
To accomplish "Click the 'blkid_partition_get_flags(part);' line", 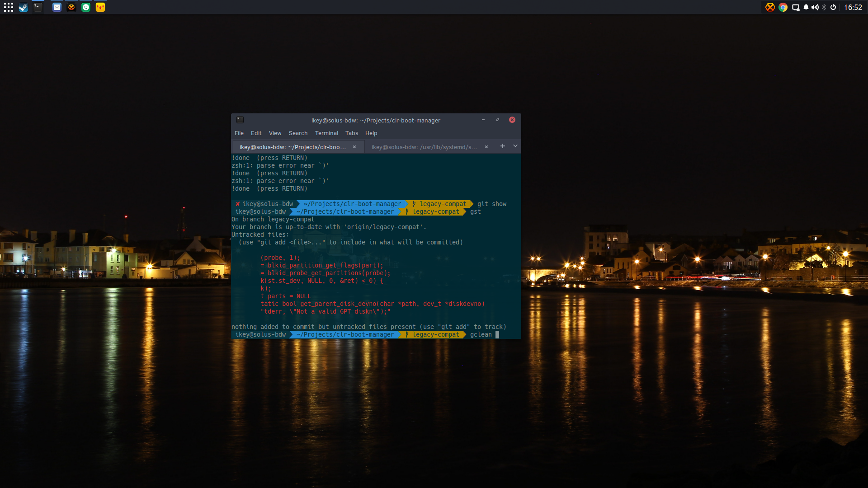I will tap(322, 265).
